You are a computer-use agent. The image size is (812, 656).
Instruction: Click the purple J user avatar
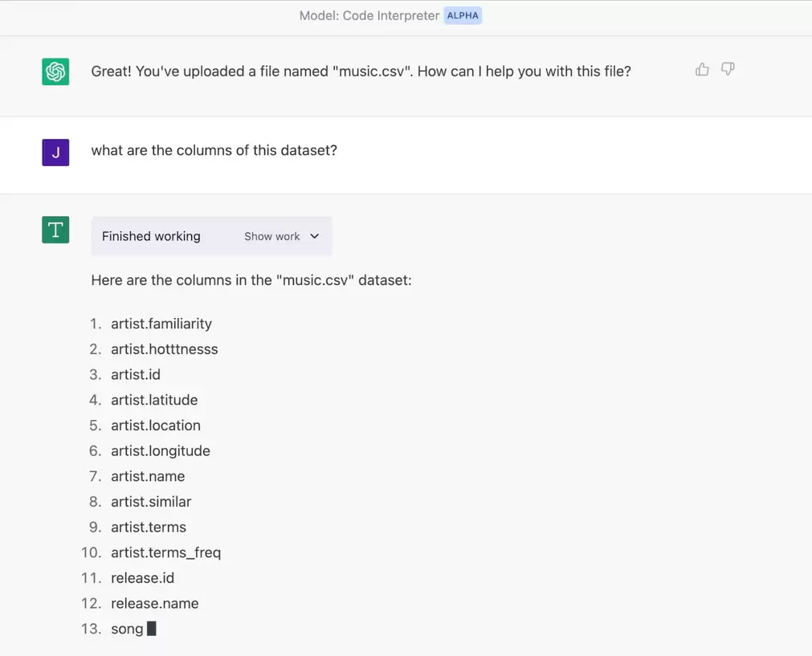[55, 153]
